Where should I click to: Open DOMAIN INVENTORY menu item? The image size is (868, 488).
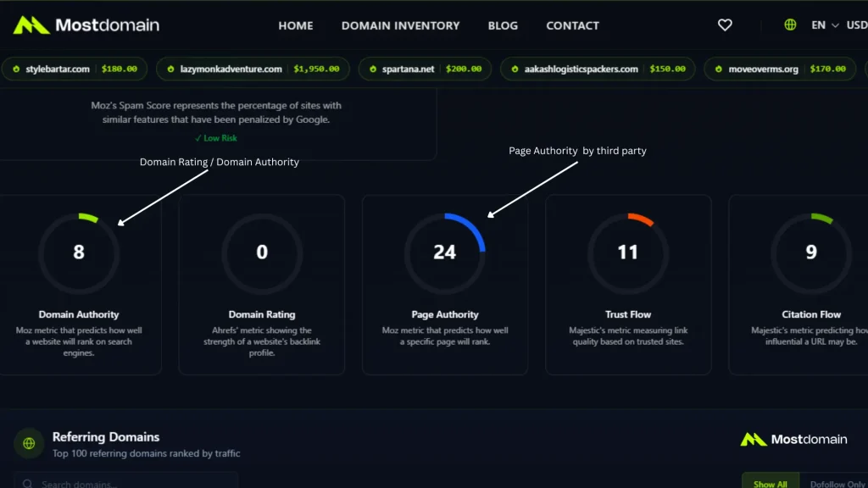(400, 25)
